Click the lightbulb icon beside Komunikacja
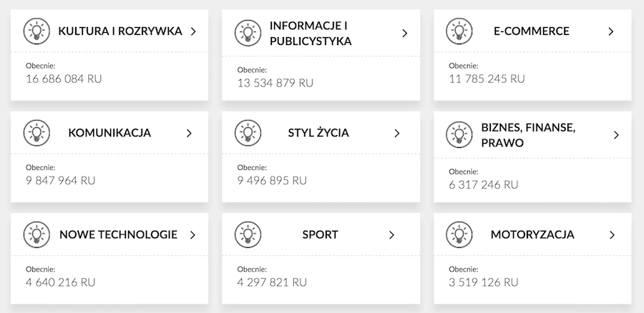 tap(36, 133)
